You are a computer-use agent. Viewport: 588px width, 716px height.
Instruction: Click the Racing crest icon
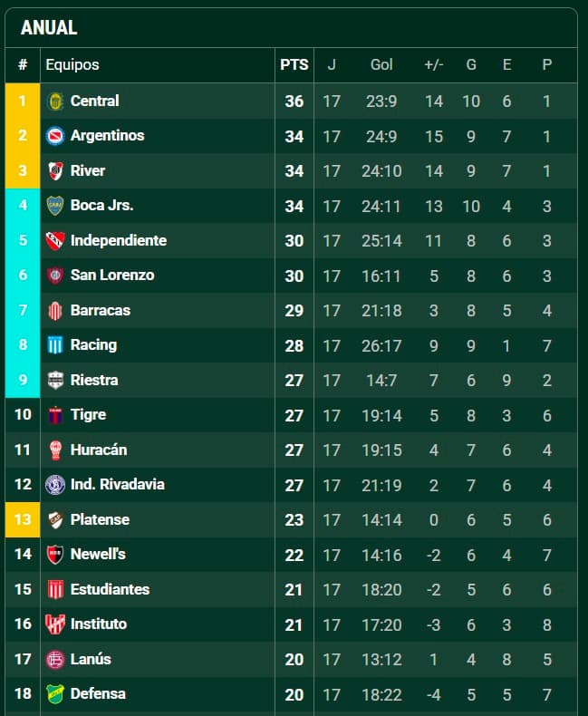tap(55, 345)
